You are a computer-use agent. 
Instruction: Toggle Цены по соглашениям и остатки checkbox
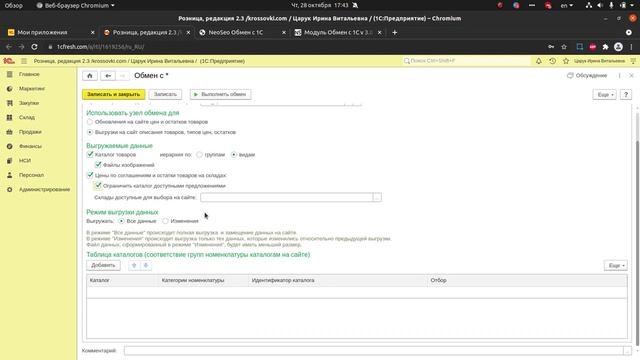(x=90, y=175)
